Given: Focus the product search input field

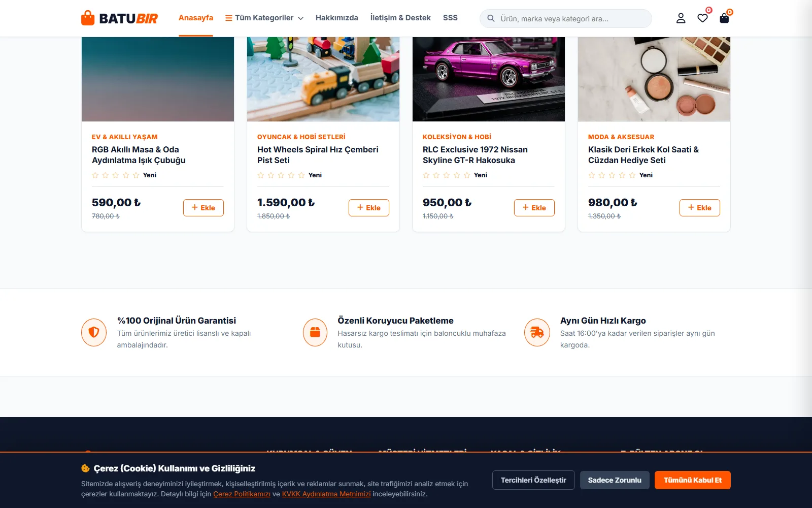Looking at the screenshot, I should (x=566, y=18).
